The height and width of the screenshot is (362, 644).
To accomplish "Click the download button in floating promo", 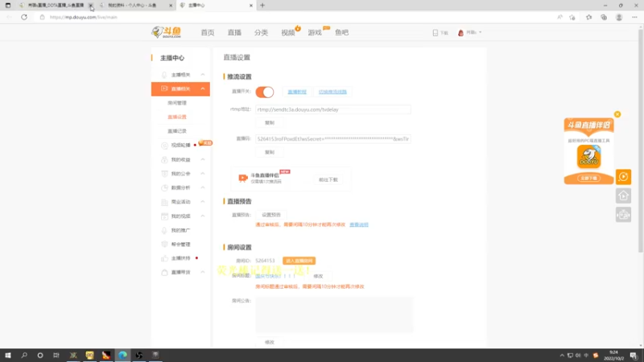I will [x=589, y=178].
